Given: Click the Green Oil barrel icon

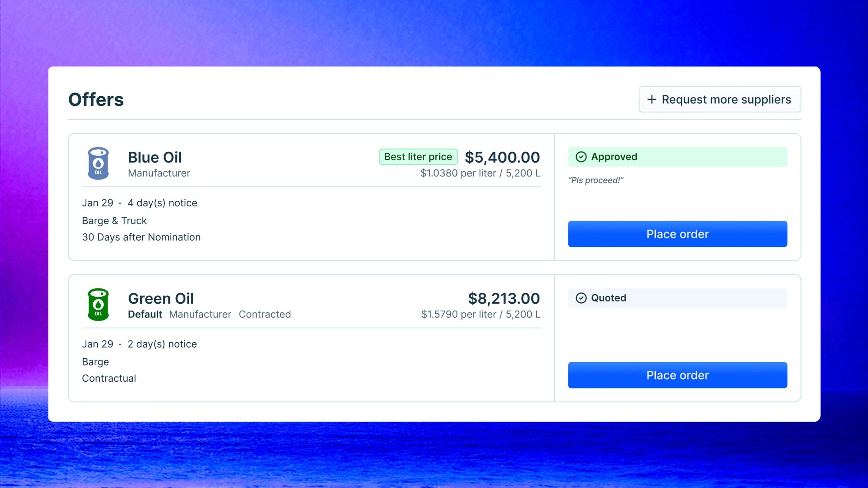Looking at the screenshot, I should pos(98,305).
